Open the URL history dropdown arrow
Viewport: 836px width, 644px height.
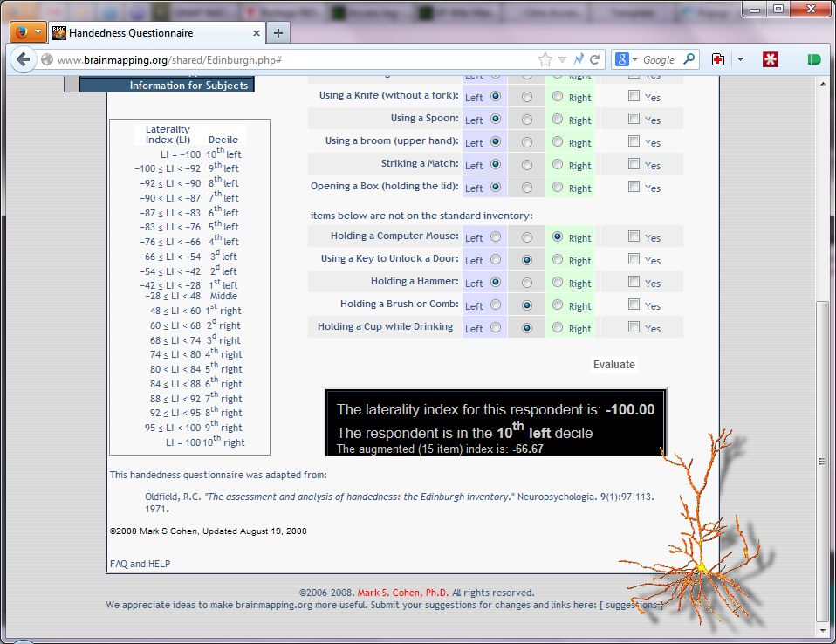[x=562, y=60]
